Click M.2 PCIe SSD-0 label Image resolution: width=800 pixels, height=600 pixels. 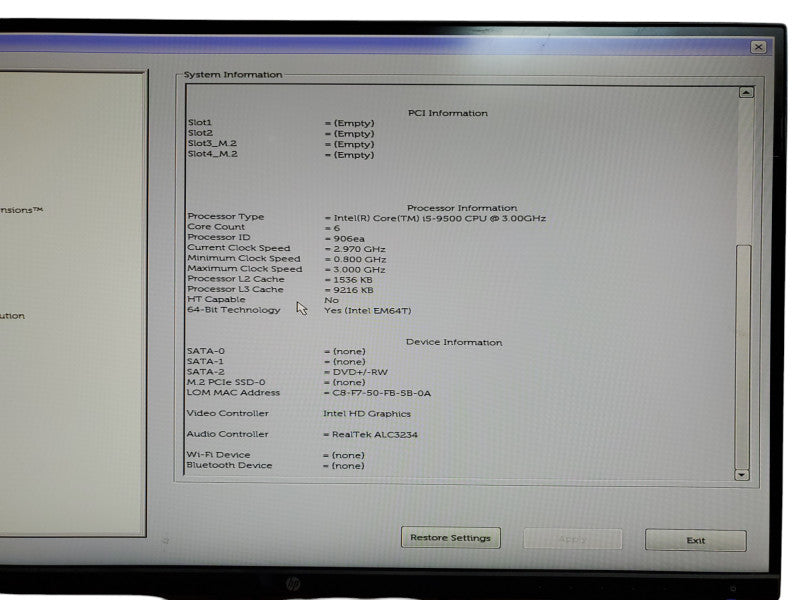226,382
